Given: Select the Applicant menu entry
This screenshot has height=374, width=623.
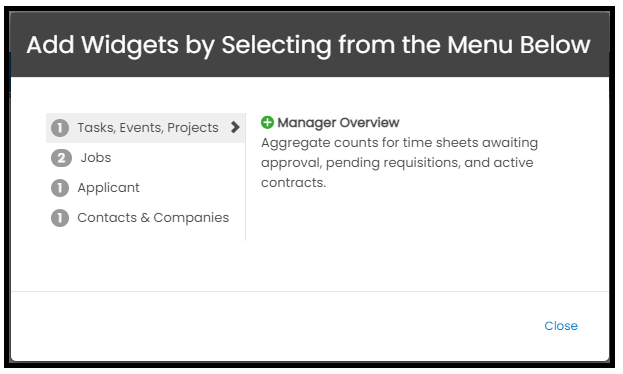Looking at the screenshot, I should tap(145, 188).
